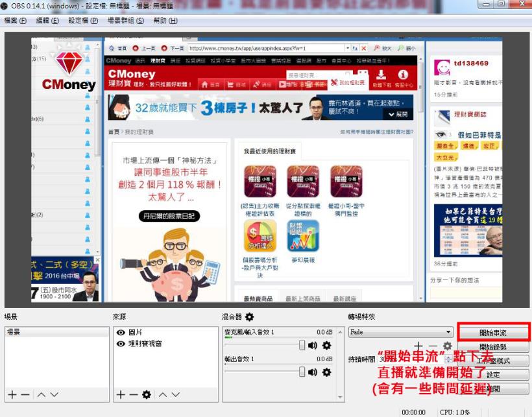532x417 pixels.
Task: Add a transition with the + icon
Action: coord(418,346)
